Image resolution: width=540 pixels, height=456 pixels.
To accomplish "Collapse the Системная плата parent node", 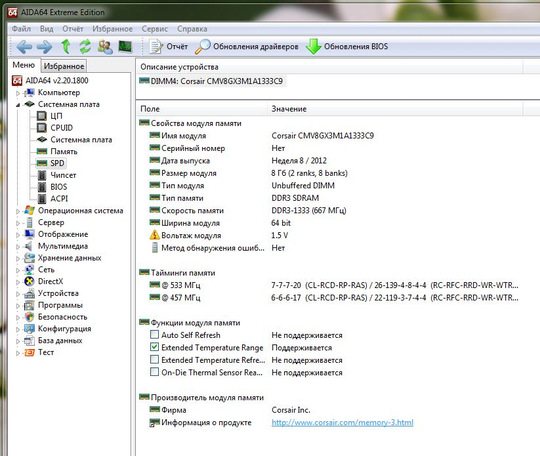I will (x=18, y=105).
